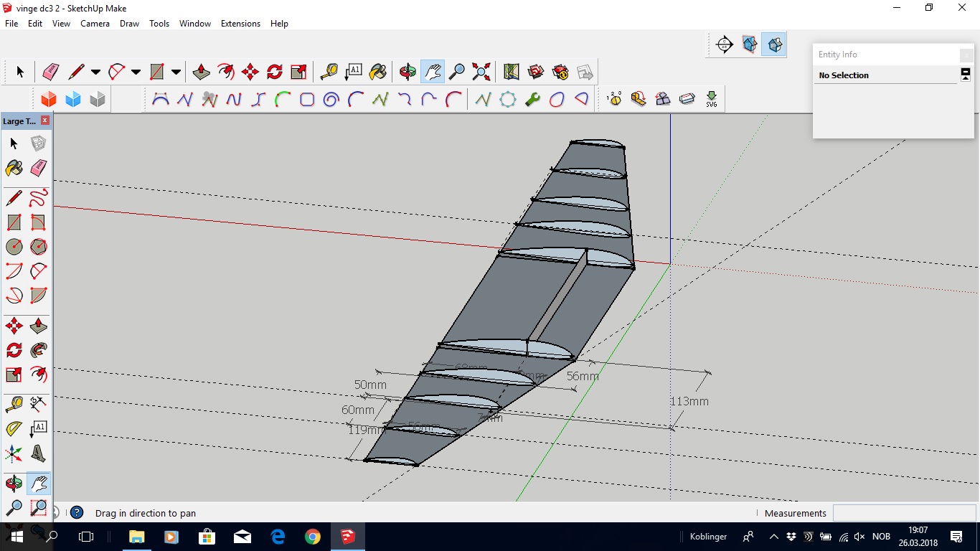Toggle the Pan hand tool in top toolbar
The image size is (980, 551).
pos(432,72)
